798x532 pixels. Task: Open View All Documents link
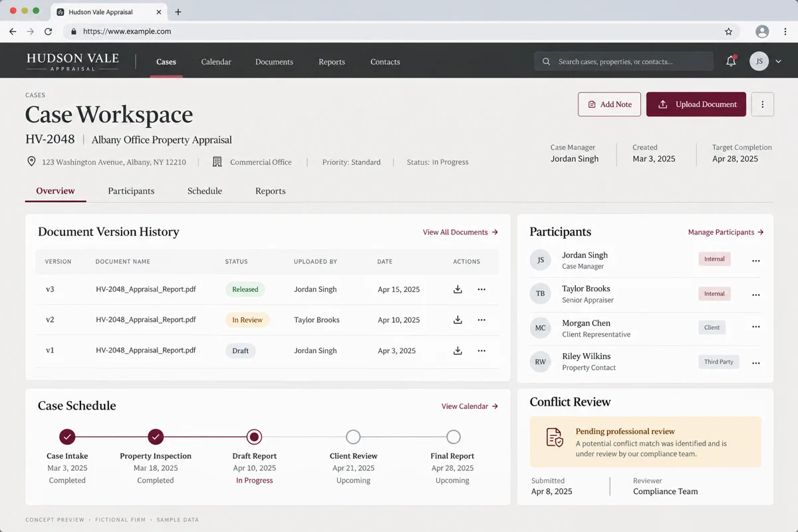[460, 232]
